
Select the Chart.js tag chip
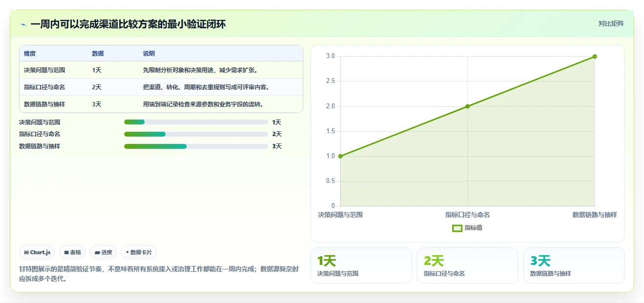[37, 252]
